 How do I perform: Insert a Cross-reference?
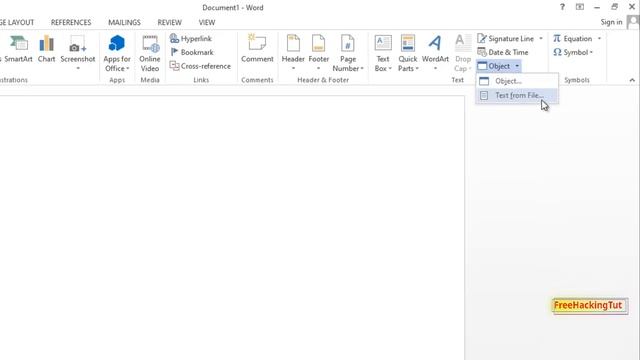(x=200, y=66)
